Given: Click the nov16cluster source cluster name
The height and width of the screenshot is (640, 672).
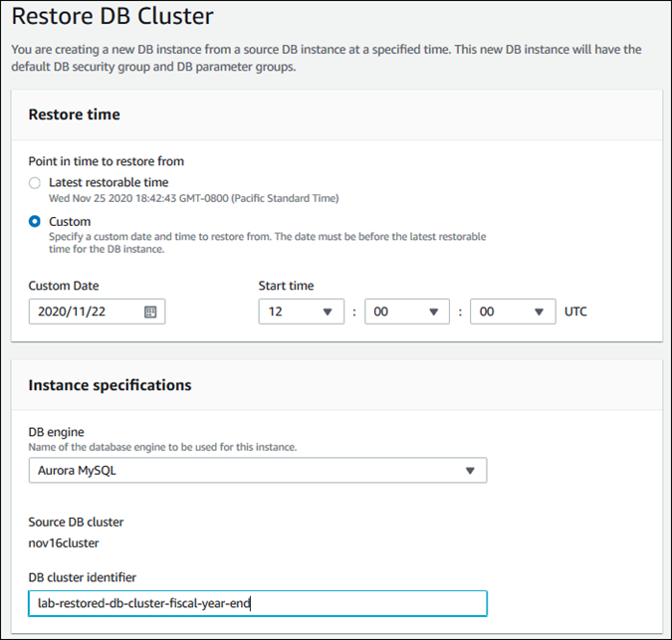Looking at the screenshot, I should pos(65,543).
